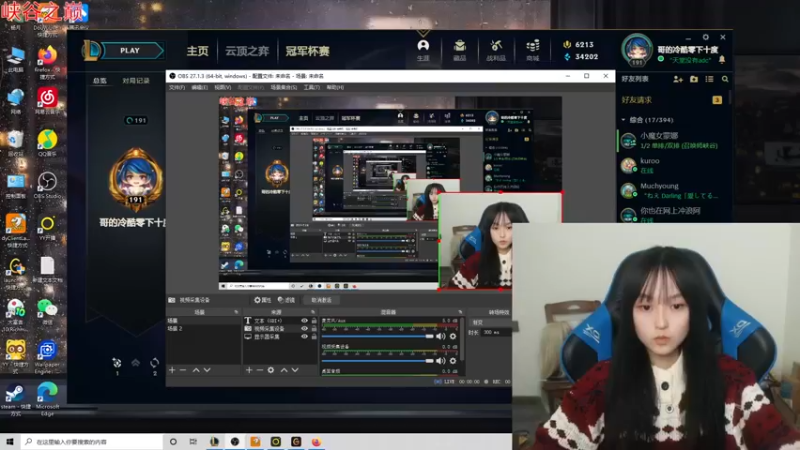Adjust the 视频采集设备 volume slider in mixer

(378, 361)
